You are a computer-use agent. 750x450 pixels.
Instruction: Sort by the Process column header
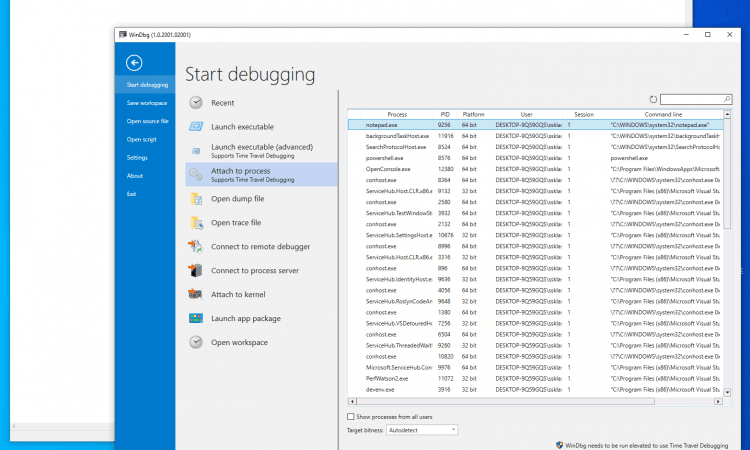point(397,114)
